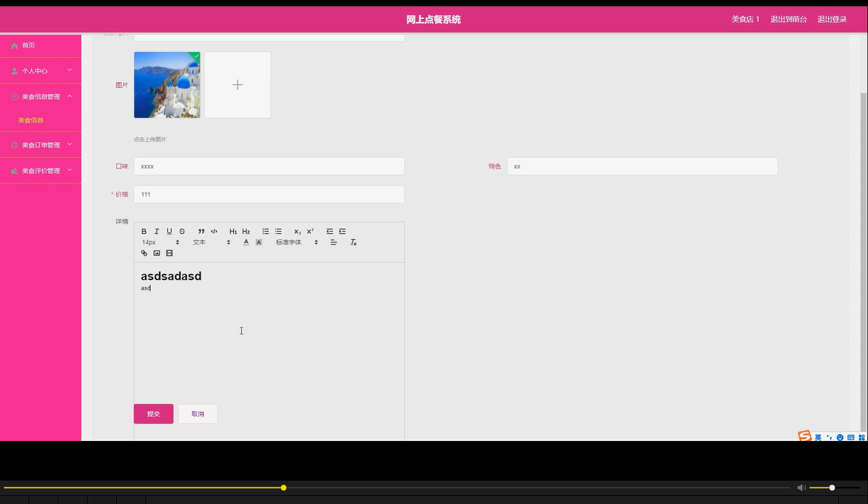Apply italic formatting
The width and height of the screenshot is (868, 504).
(156, 231)
